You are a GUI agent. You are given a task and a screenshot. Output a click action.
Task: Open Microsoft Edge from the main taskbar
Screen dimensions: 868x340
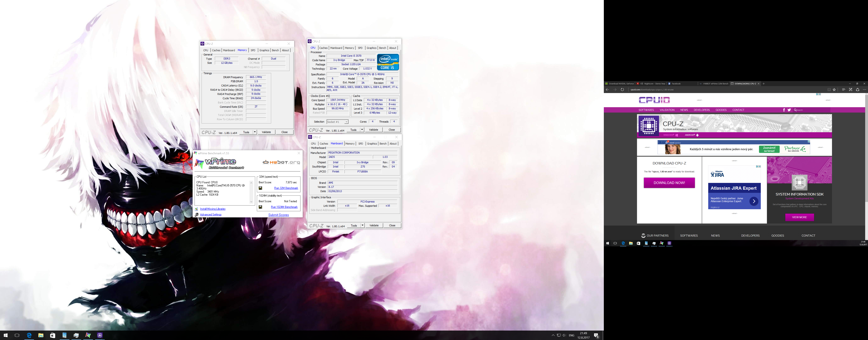(x=29, y=335)
